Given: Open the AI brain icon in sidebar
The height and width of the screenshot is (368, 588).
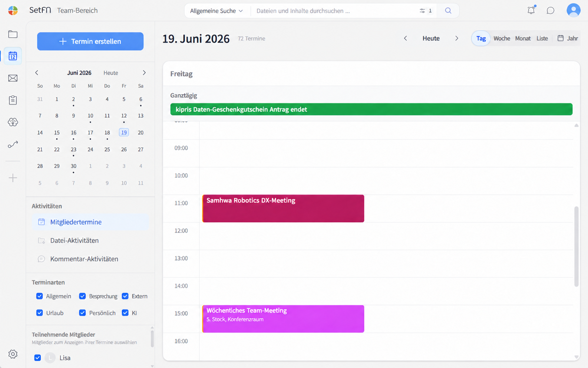Looking at the screenshot, I should coord(13,122).
